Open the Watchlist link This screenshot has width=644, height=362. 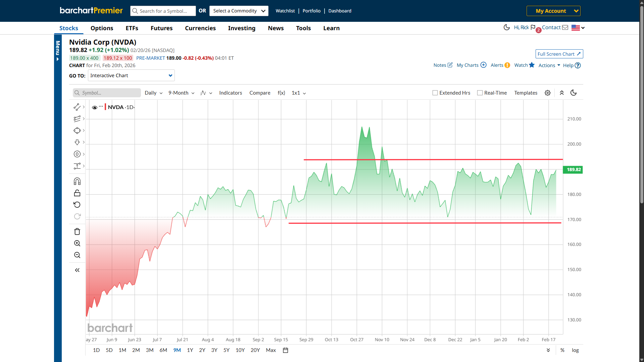point(285,11)
